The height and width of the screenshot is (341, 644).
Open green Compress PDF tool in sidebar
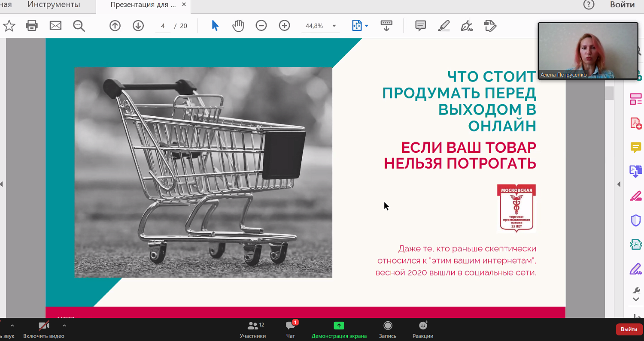636,244
